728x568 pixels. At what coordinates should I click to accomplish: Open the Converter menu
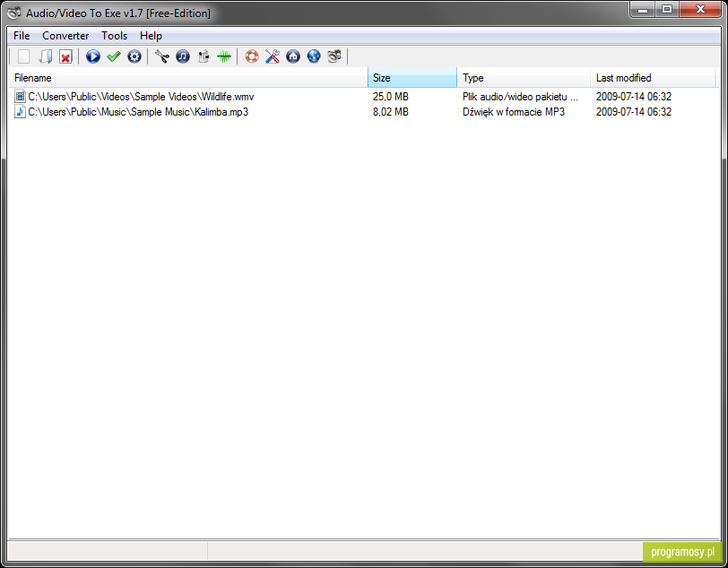65,36
